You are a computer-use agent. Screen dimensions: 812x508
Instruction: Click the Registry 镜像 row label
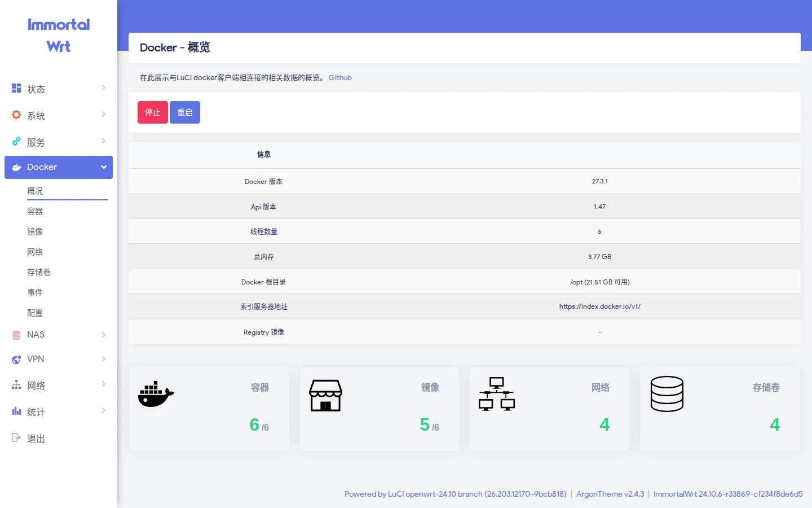point(264,332)
